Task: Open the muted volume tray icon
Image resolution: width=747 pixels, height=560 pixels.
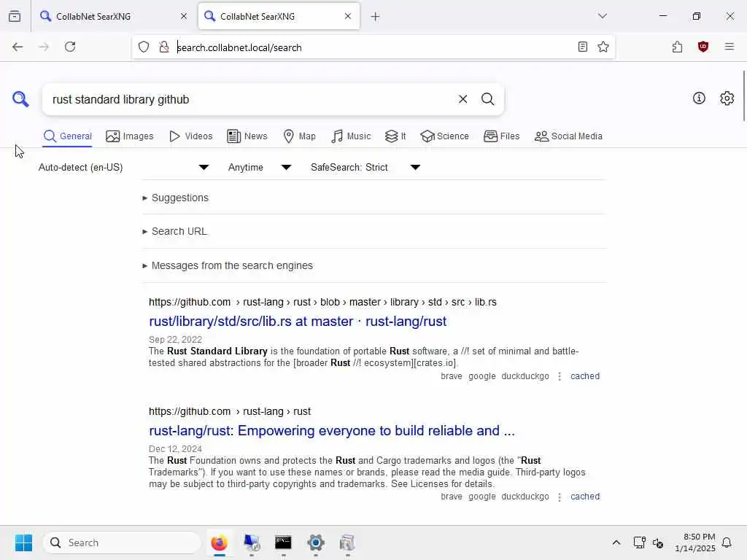Action: click(658, 542)
